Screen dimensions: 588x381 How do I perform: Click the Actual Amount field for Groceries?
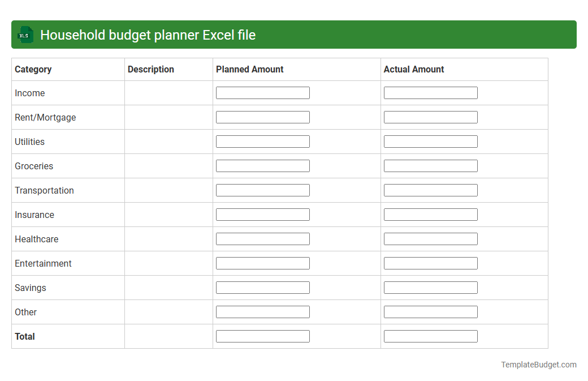(x=430, y=165)
